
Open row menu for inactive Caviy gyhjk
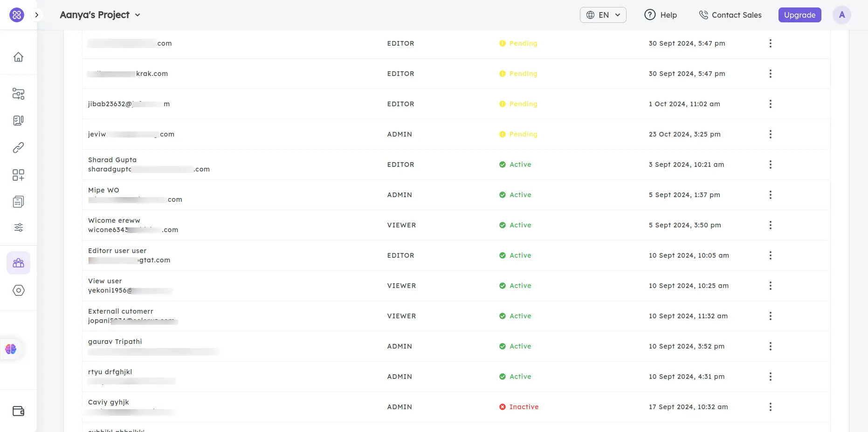coord(771,406)
